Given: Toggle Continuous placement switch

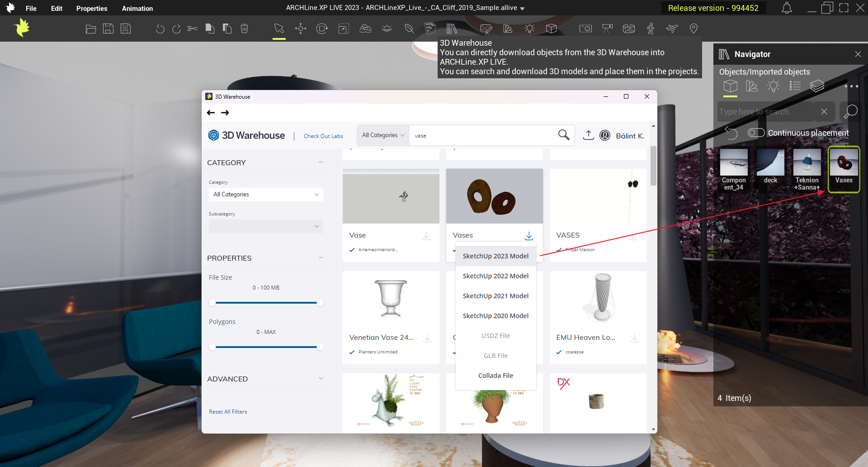Looking at the screenshot, I should 756,133.
